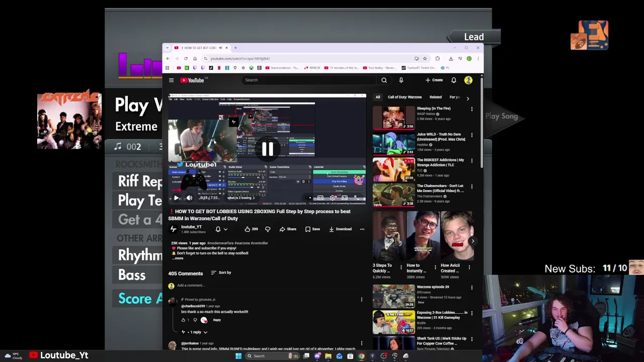This screenshot has width=644, height=362.
Task: Advance the Shorts shelf with next arrow
Action: pos(472,241)
